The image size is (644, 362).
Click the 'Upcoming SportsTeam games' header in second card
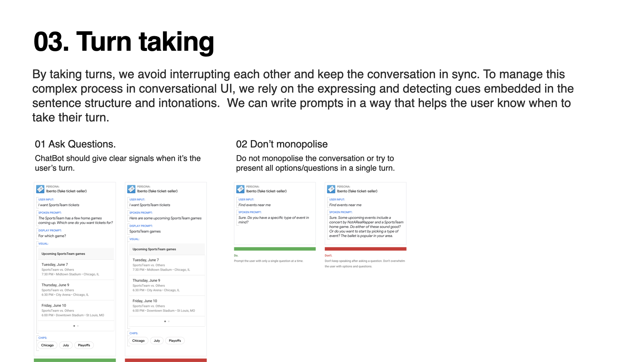click(154, 249)
